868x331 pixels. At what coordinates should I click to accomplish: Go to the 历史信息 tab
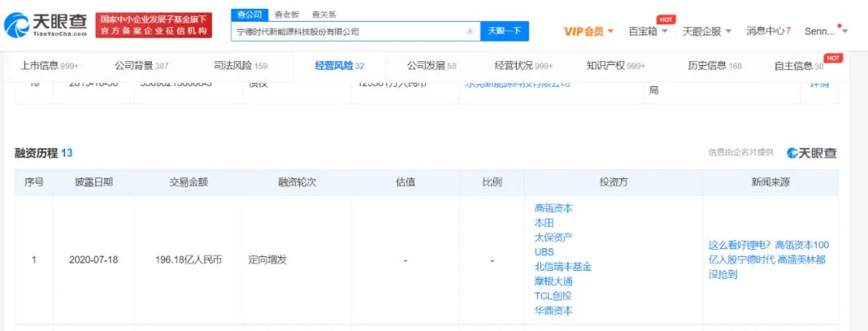click(x=714, y=65)
